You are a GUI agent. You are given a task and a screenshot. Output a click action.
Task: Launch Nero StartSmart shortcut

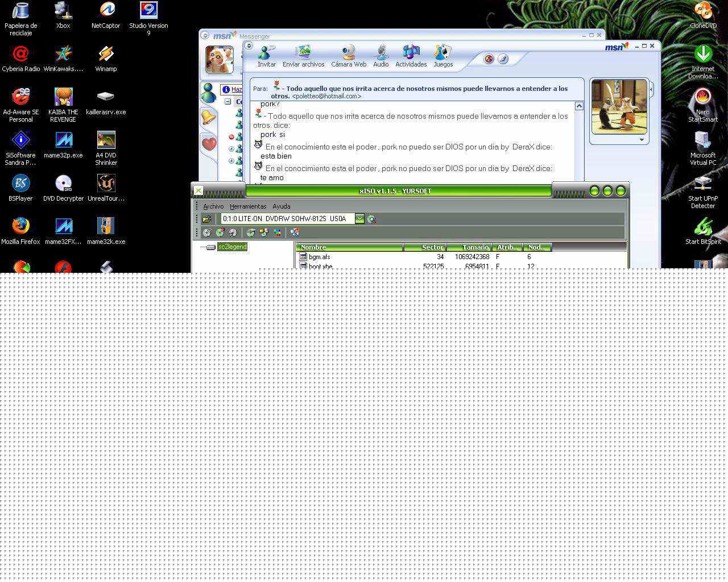[x=703, y=106]
